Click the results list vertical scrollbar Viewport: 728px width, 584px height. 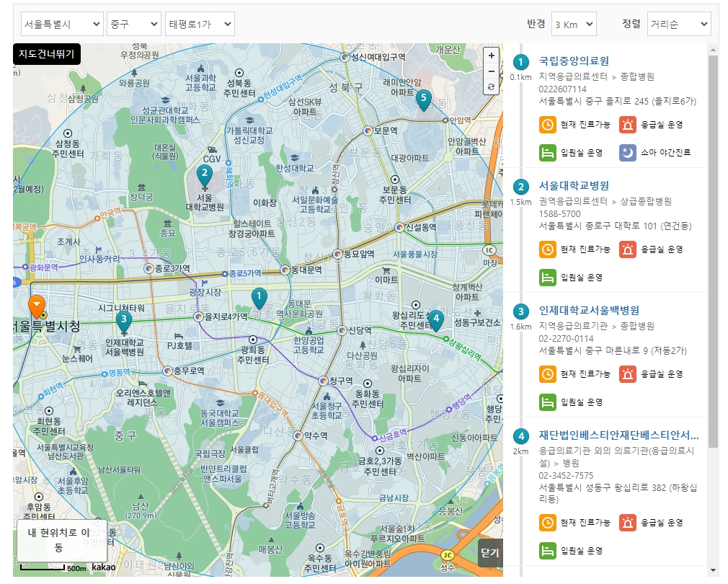click(713, 251)
